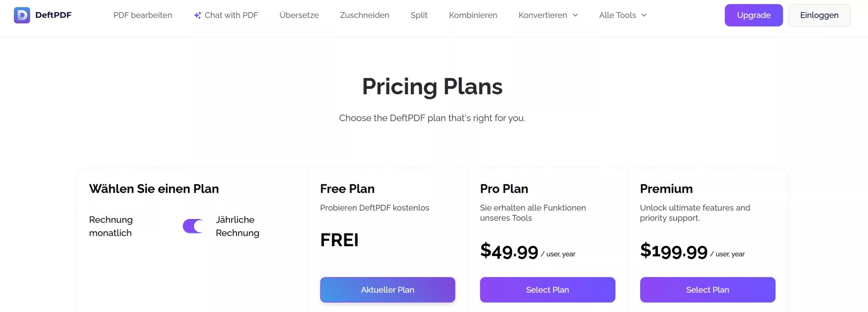Screen dimensions: 868x312
Task: Select Plan for the Premium plan
Action: click(x=708, y=290)
